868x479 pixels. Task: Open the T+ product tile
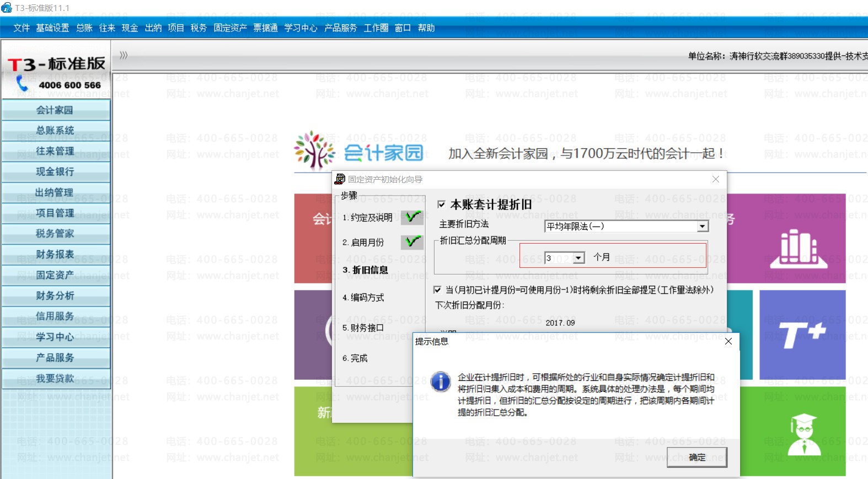coord(802,335)
